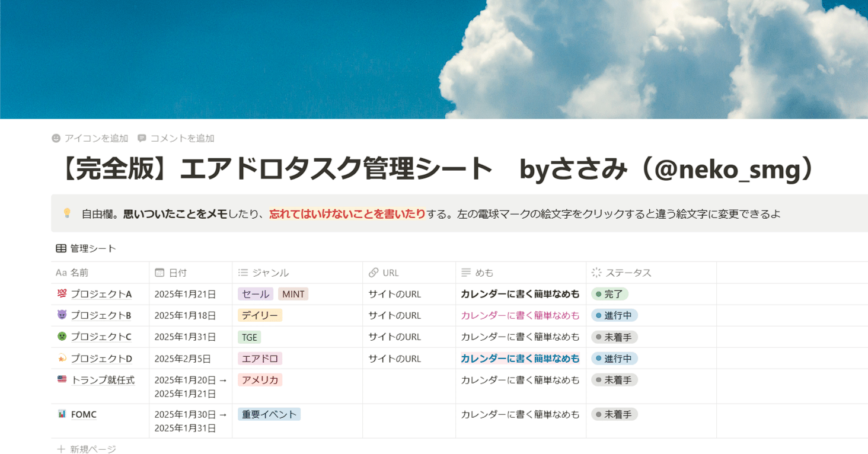Click the Aa icon in the 名前 header
This screenshot has width=868, height=454.
(60, 273)
